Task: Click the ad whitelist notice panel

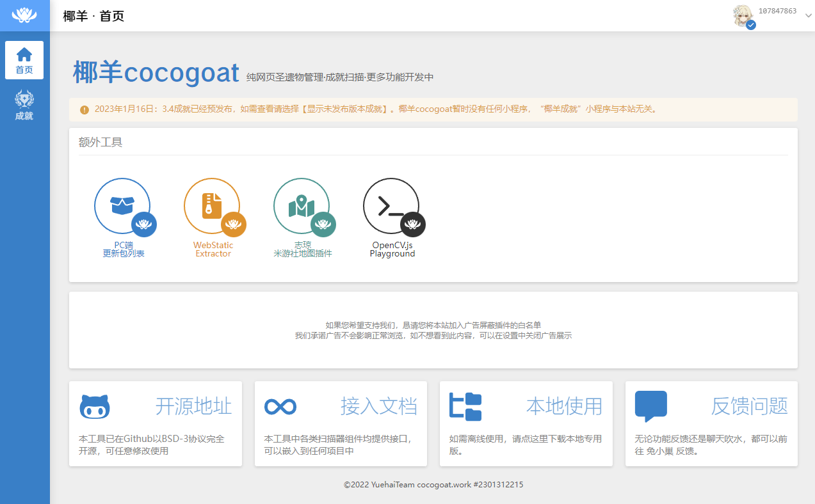Action: pos(433,330)
